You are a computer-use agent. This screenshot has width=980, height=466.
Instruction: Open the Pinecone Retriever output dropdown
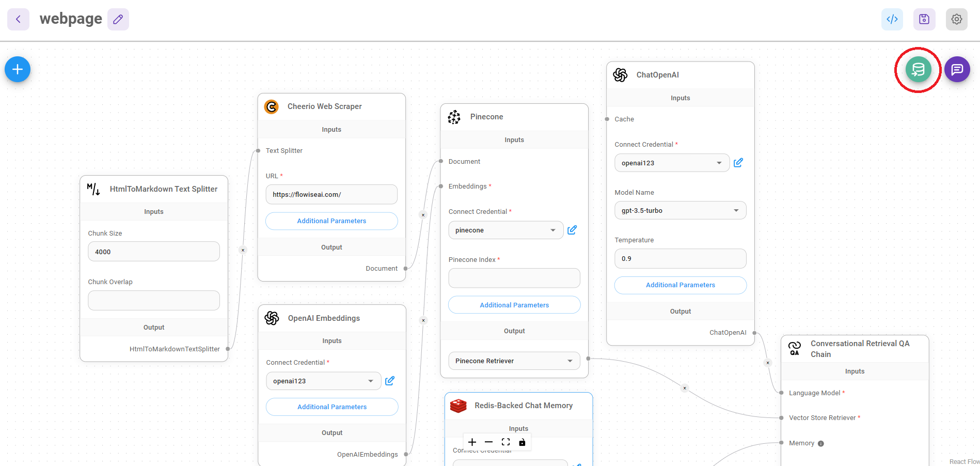(514, 361)
